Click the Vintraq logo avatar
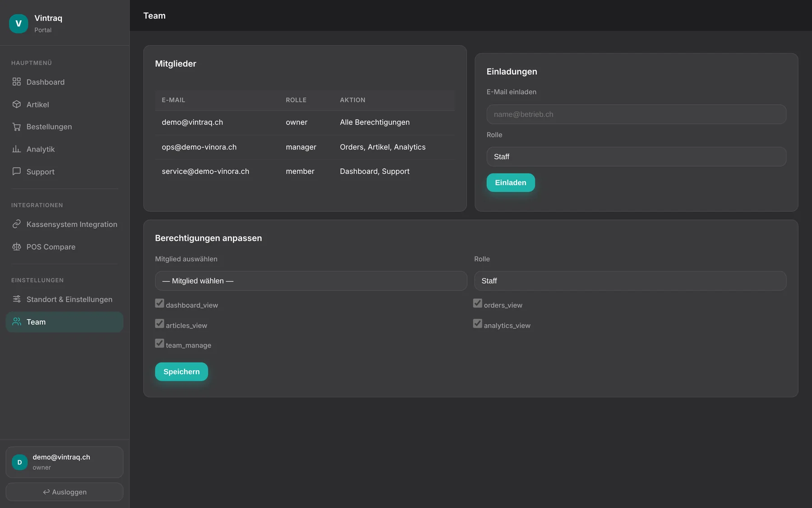 pyautogui.click(x=18, y=23)
